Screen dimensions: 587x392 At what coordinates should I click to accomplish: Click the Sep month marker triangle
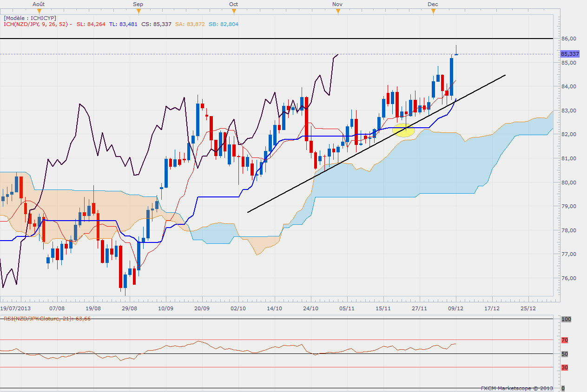[x=138, y=11]
